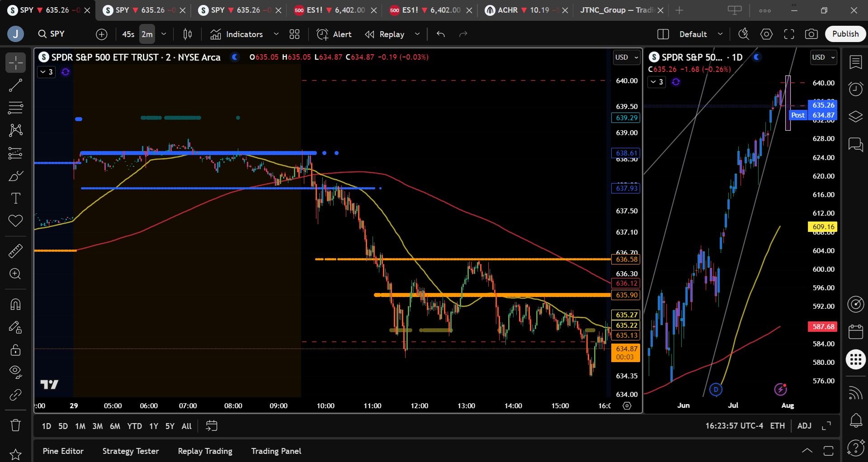Screen dimensions: 868x462
Task: Activate the zoom in tool
Action: pos(15,273)
